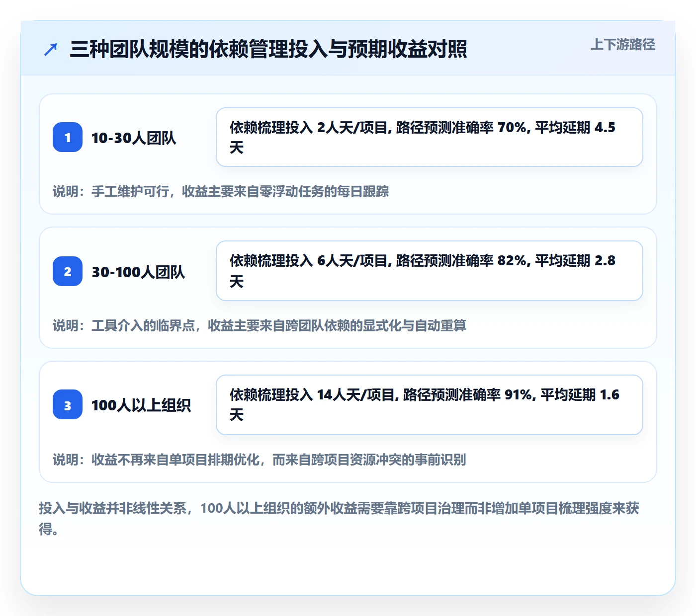Click the number 1 badge

tap(68, 137)
